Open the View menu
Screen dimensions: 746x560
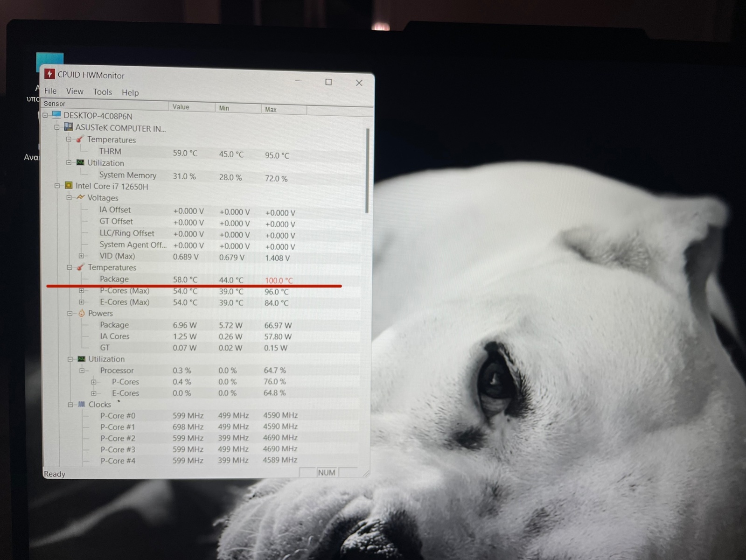pyautogui.click(x=75, y=91)
